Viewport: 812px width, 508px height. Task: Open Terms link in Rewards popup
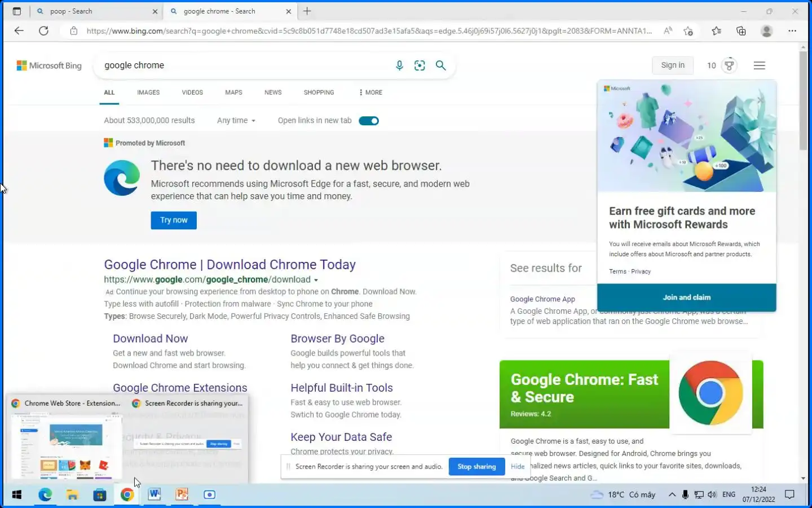[617, 271]
